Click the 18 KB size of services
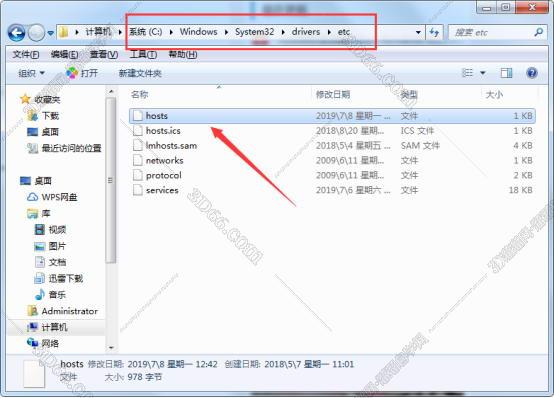 click(x=520, y=190)
